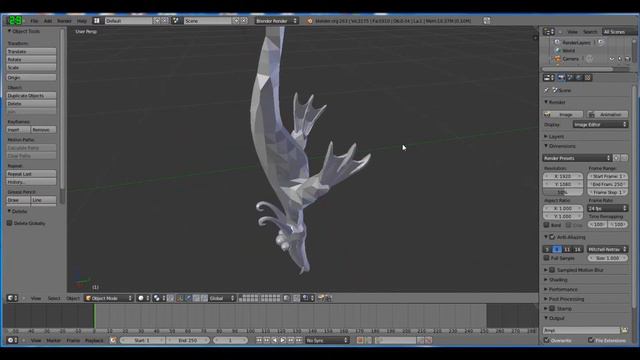The width and height of the screenshot is (640, 360).
Task: Open the Help menu
Action: coord(82,21)
